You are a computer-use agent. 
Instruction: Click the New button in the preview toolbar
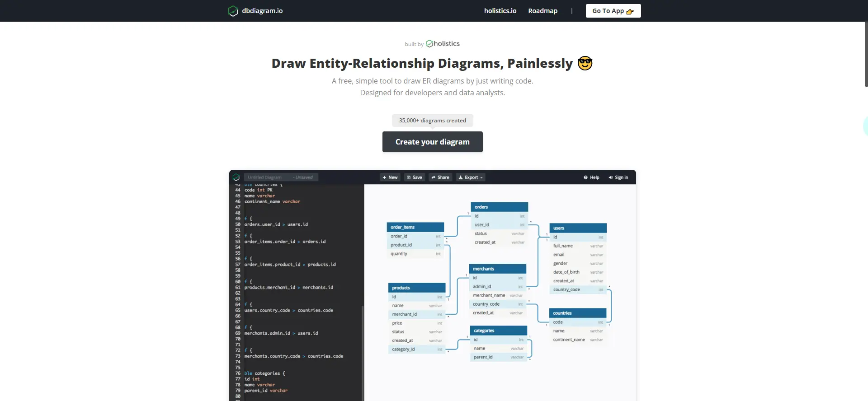click(x=390, y=177)
